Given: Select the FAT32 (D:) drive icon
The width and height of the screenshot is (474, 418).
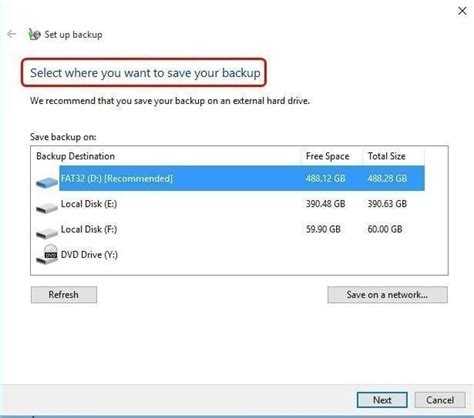Looking at the screenshot, I should pyautogui.click(x=47, y=182).
